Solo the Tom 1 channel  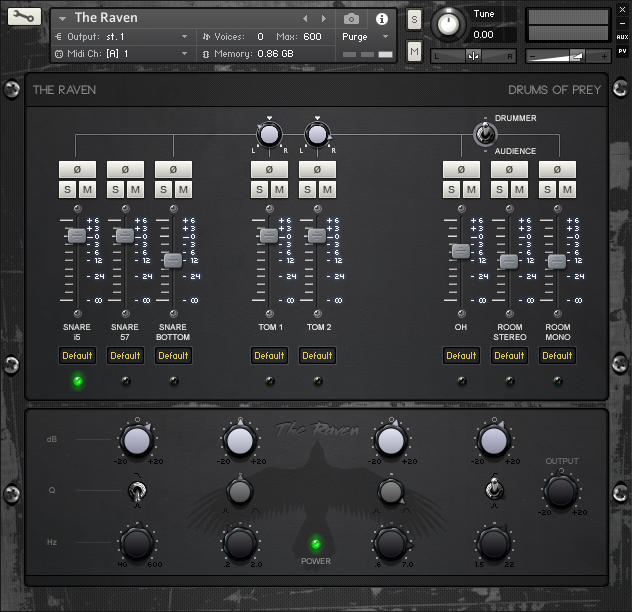pyautogui.click(x=259, y=190)
